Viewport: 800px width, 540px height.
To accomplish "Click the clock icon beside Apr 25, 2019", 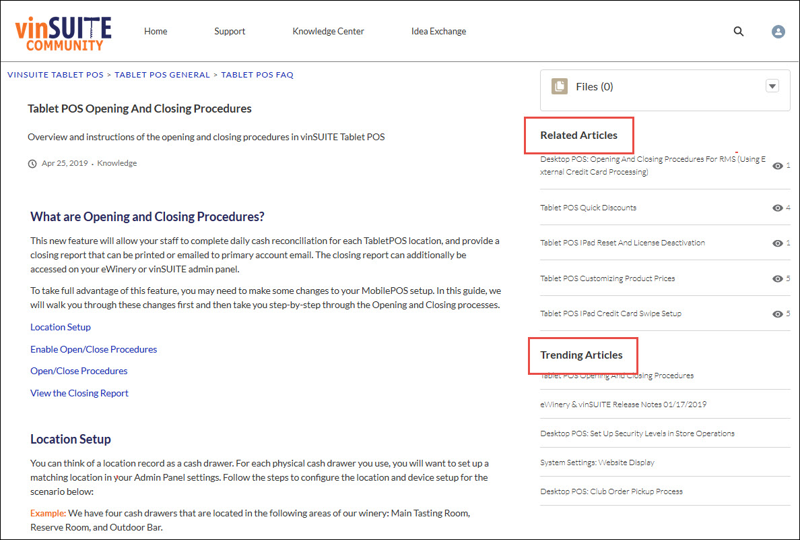I will [x=32, y=164].
